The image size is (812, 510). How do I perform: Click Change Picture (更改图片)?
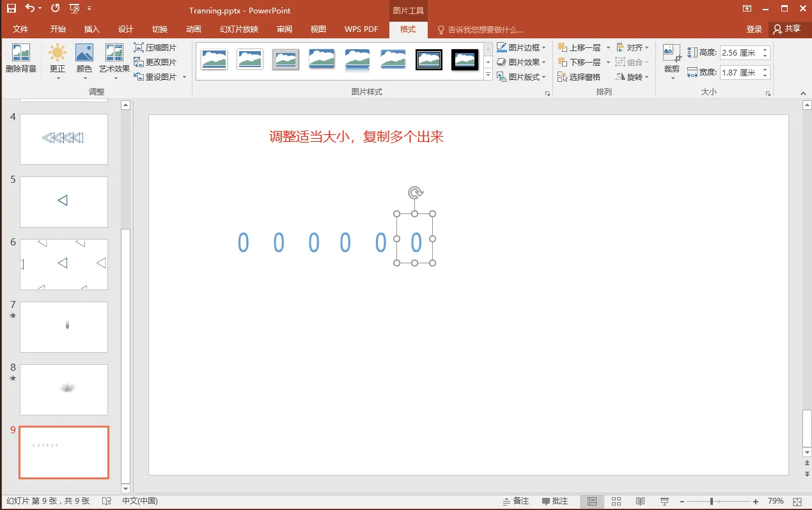pyautogui.click(x=155, y=62)
